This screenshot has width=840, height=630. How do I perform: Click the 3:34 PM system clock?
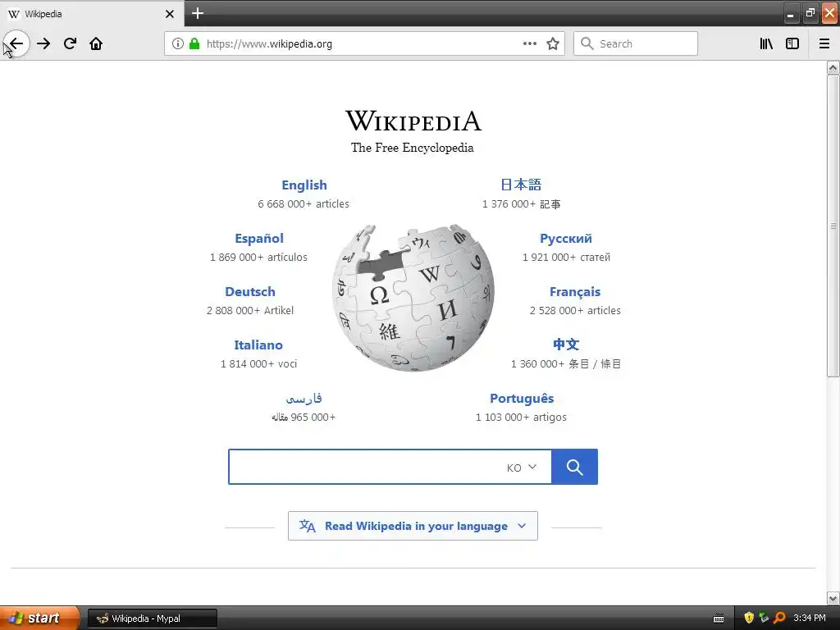(x=810, y=618)
